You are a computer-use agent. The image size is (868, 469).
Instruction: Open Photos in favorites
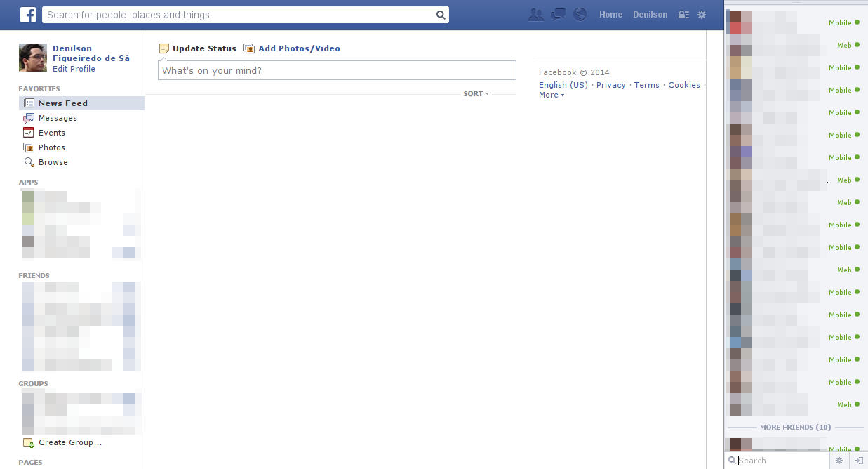click(x=52, y=147)
